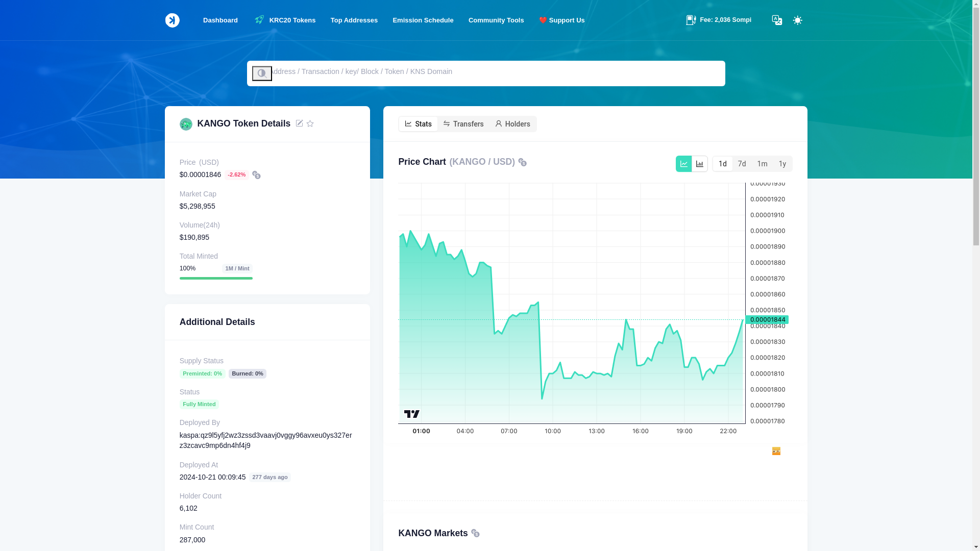Click the 24h volume value $190,895

click(194, 237)
